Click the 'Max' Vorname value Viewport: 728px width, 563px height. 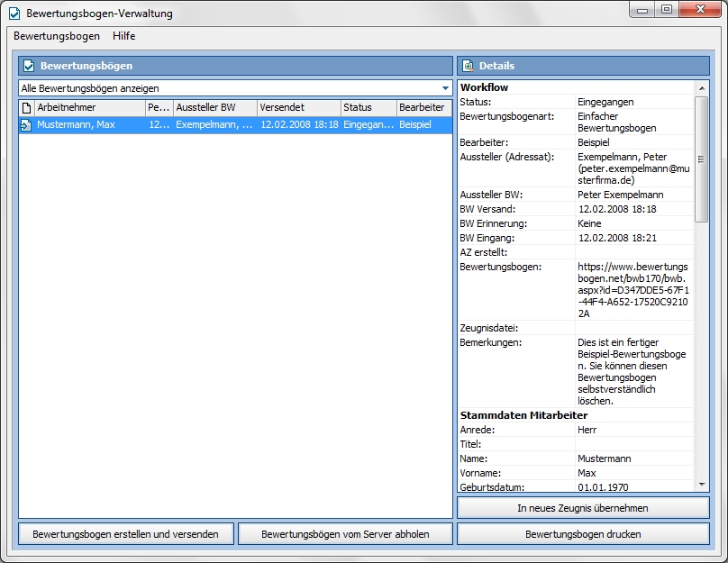pyautogui.click(x=587, y=474)
